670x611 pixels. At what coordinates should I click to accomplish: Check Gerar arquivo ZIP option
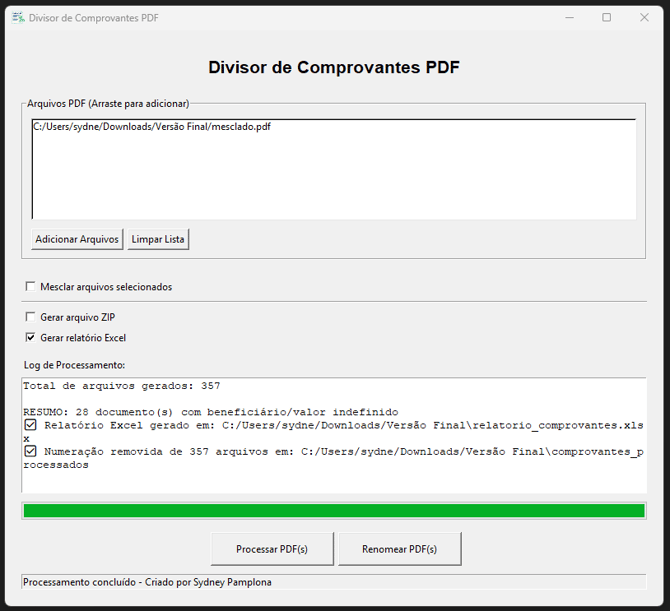pyautogui.click(x=30, y=317)
